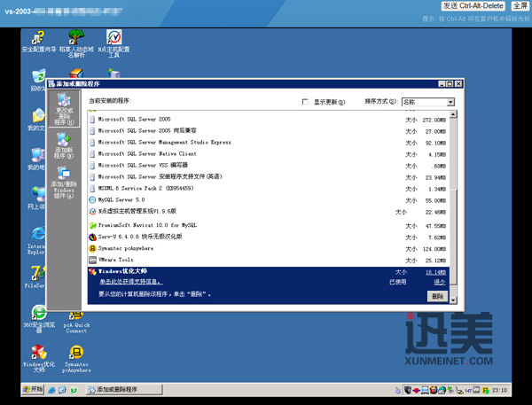Select 添加/删除Windows组件 in the sidebar
The height and width of the screenshot is (405, 532).
point(64,183)
